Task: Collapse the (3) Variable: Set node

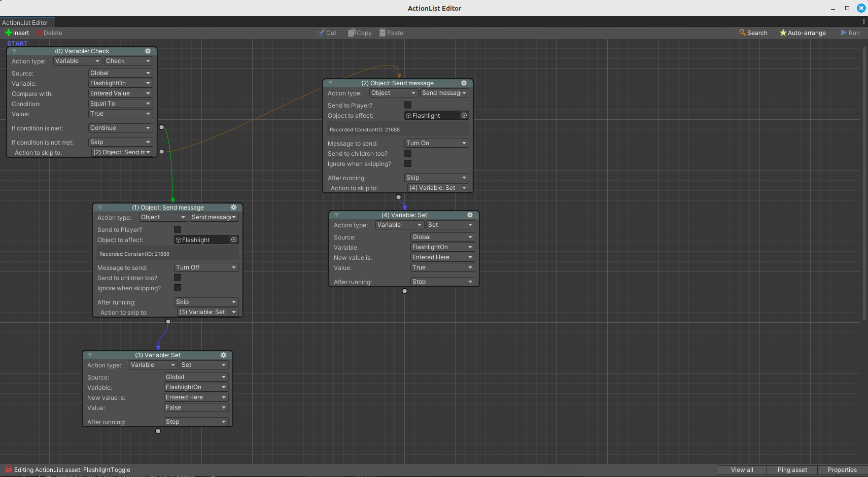Action: (x=90, y=355)
